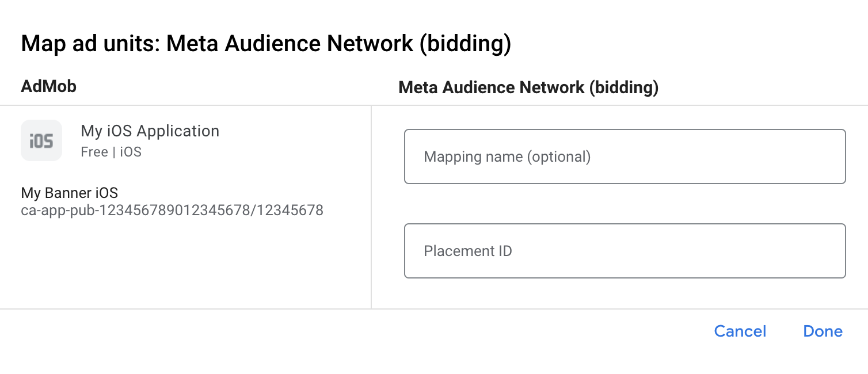Select the ad unit identifier under My Banner iOS

click(173, 211)
